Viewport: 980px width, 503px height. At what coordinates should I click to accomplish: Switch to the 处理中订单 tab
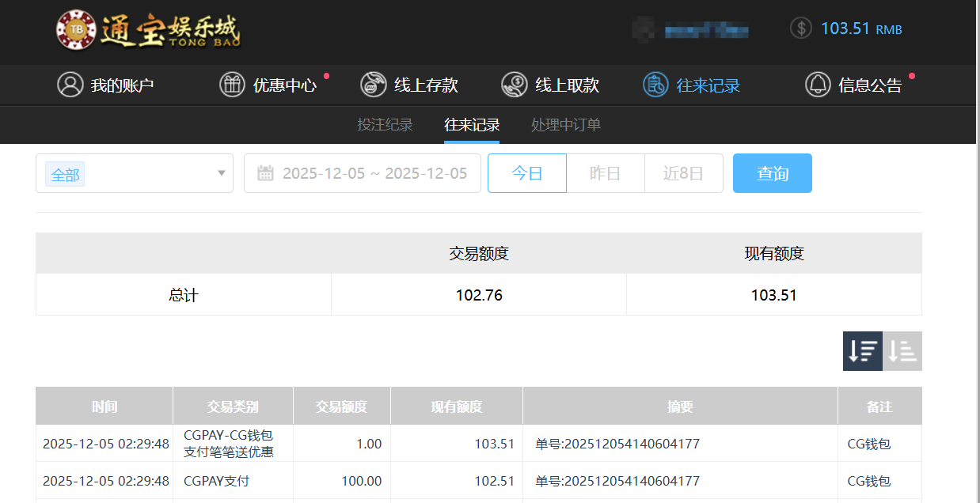click(566, 125)
